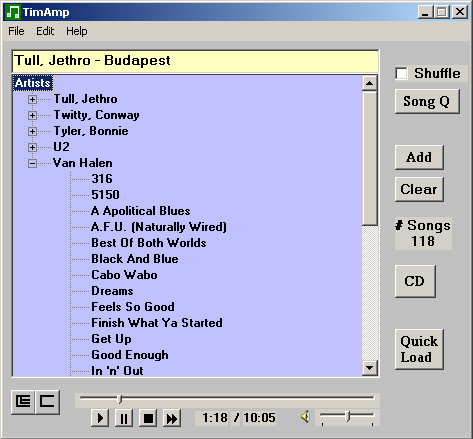Select the song Get Up

tap(111, 339)
